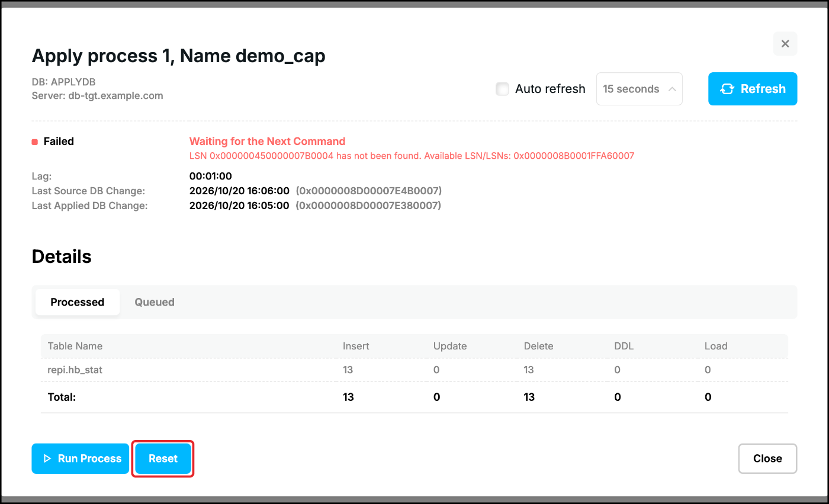
Task: Click the Failed status label
Action: click(59, 142)
